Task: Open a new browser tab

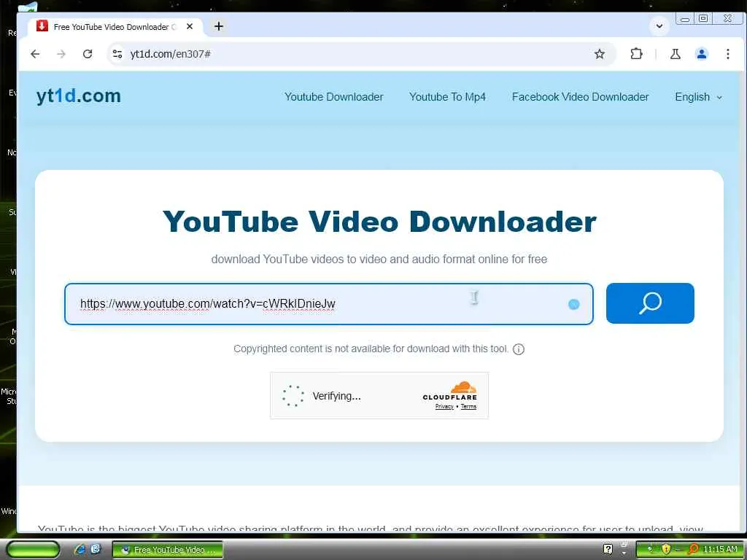Action: [x=219, y=26]
